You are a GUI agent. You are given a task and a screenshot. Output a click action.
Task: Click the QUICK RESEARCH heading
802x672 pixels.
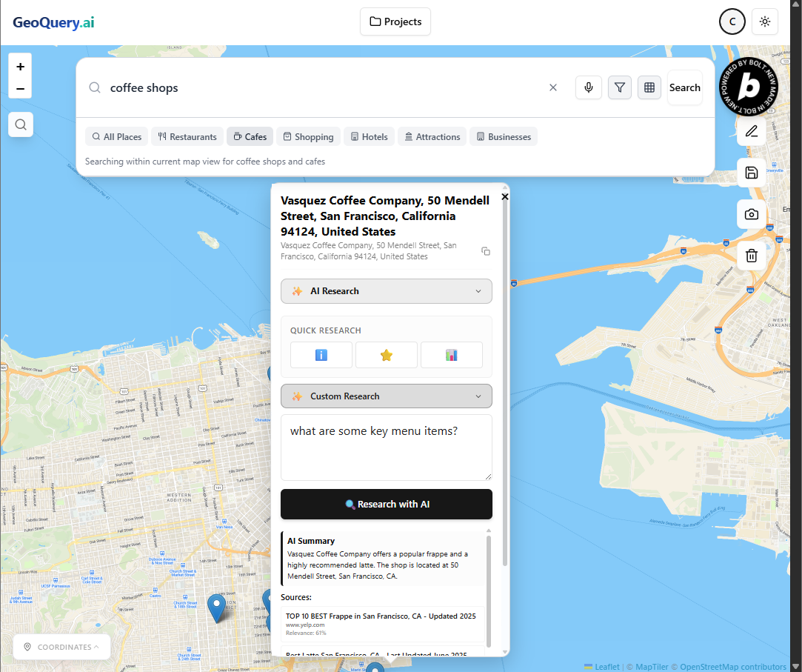click(x=326, y=330)
